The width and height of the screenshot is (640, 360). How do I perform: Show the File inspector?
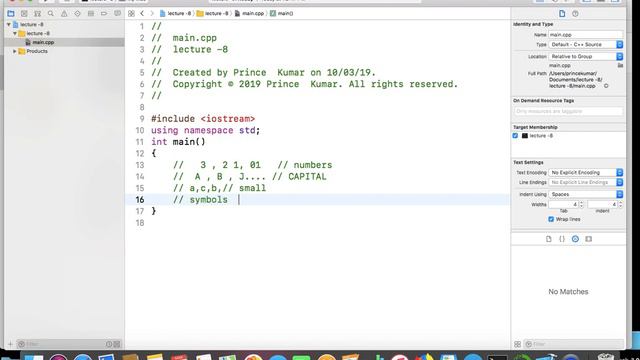point(562,13)
